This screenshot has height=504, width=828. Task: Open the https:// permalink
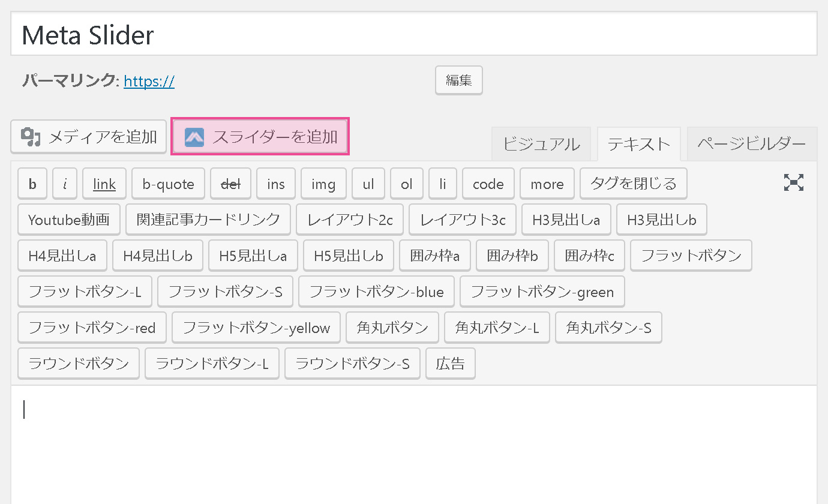coord(149,81)
